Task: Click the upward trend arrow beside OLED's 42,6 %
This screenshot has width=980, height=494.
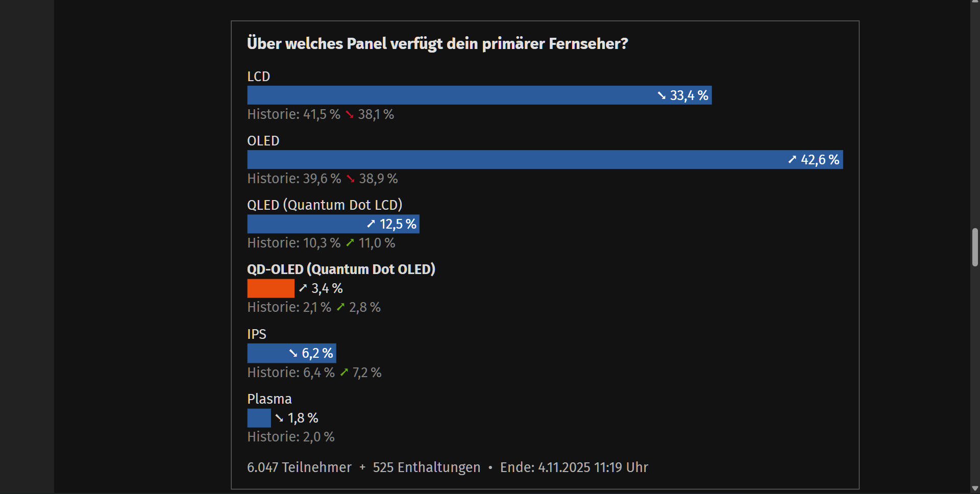Action: coord(792,160)
